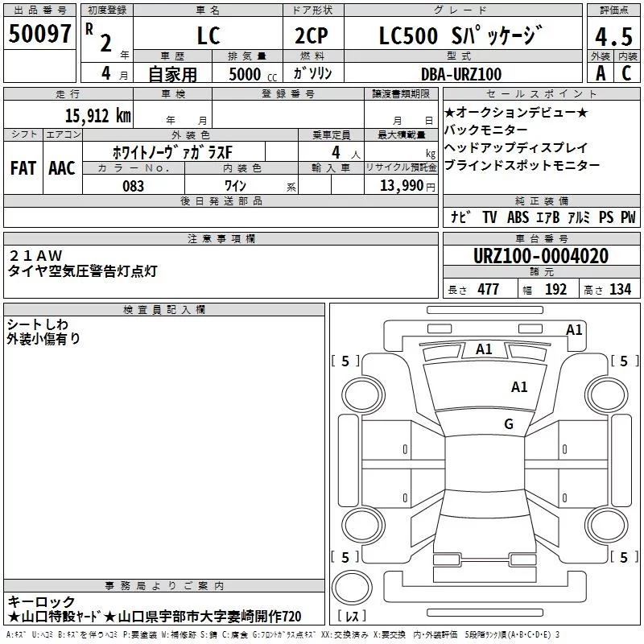The image size is (644, 644).
Task: Select chassis number URZ100-0004020
Action: click(x=541, y=256)
